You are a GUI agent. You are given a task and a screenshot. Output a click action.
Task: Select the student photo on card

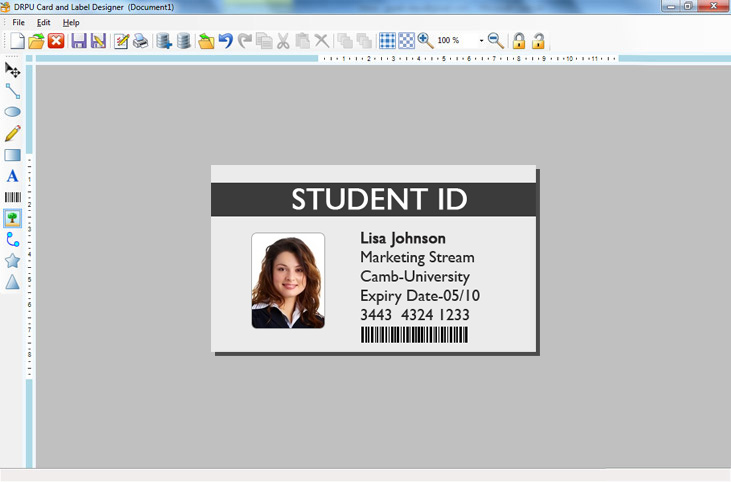coord(288,281)
